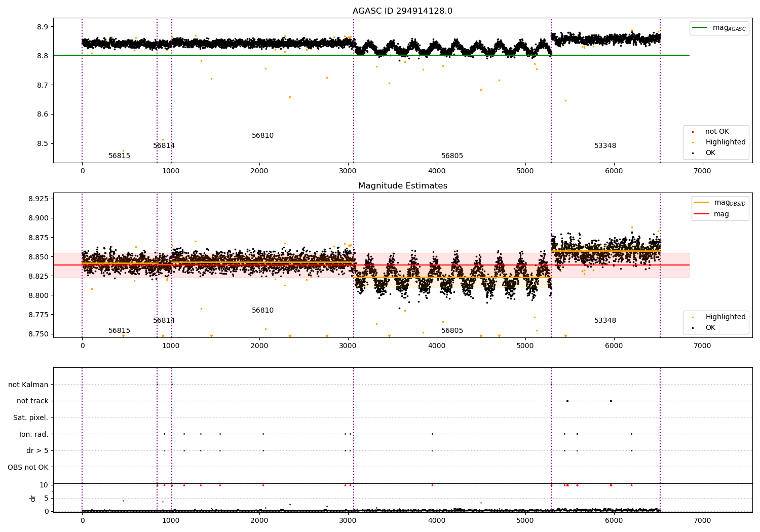Viewport: 760px width, 532px height.
Task: Click the "not Kalman" axis label
Action: coord(28,385)
